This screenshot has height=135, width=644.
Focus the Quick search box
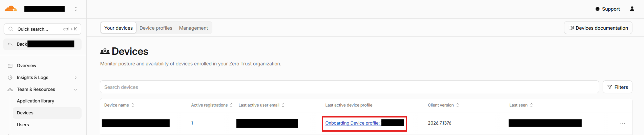point(42,29)
